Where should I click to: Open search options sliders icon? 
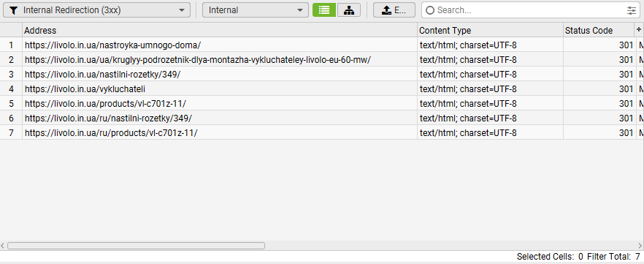632,11
